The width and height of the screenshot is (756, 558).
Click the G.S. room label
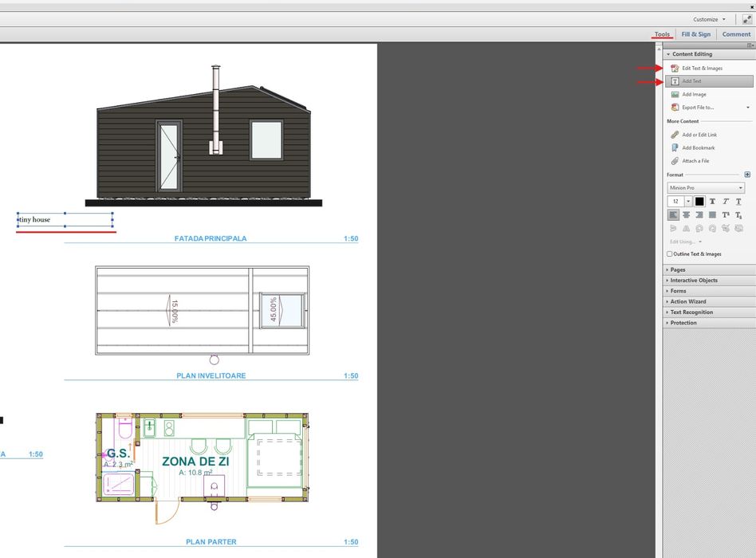118,454
